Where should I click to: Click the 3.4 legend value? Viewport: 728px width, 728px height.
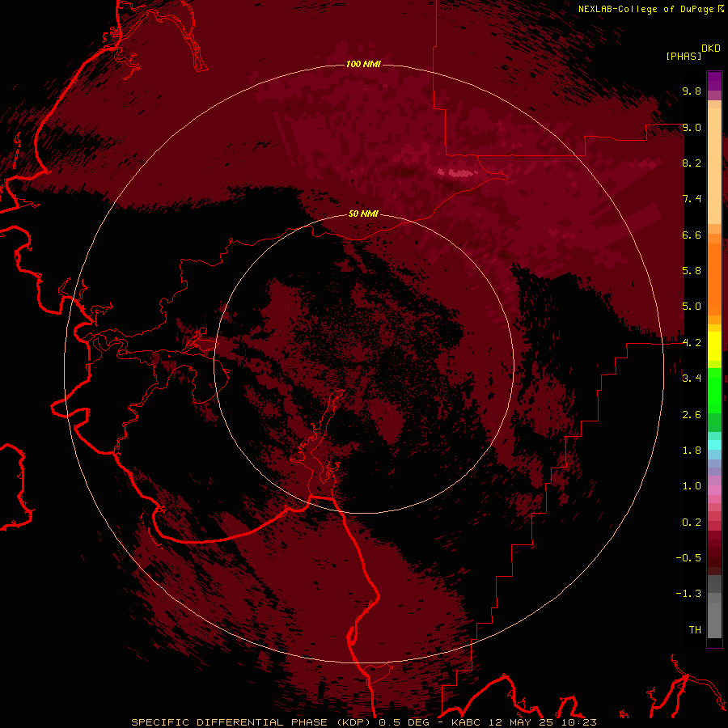(x=692, y=379)
